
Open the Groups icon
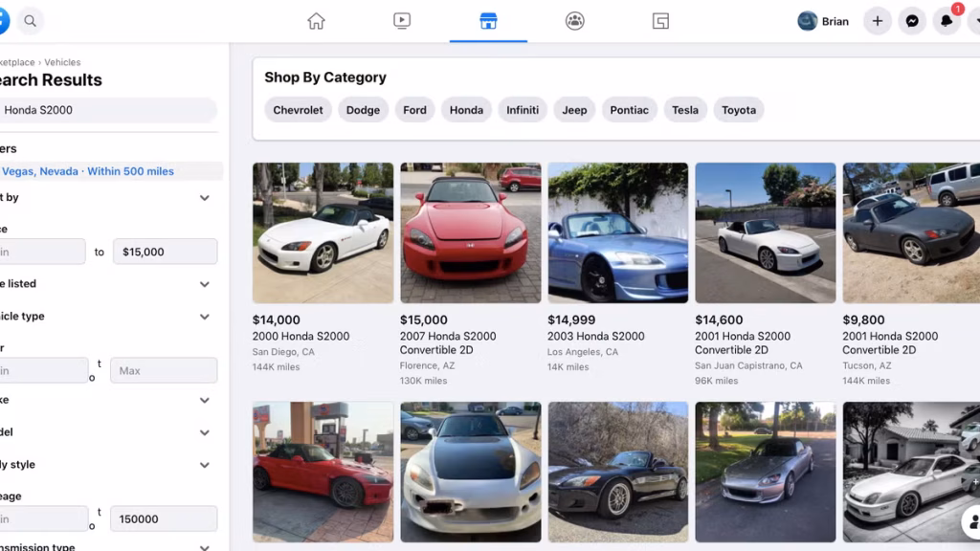point(574,20)
